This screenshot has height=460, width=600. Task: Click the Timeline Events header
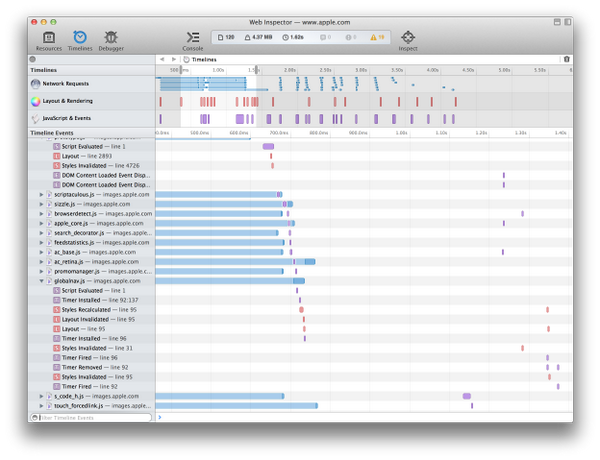(52, 133)
